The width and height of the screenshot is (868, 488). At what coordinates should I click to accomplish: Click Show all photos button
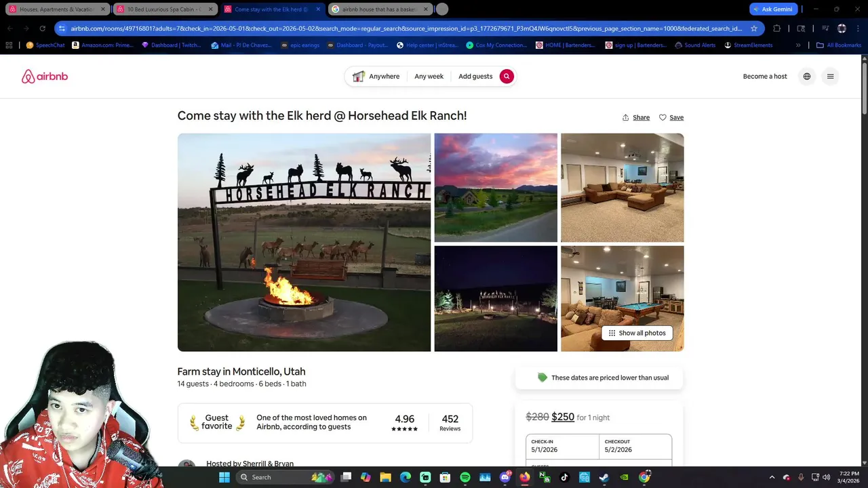637,333
